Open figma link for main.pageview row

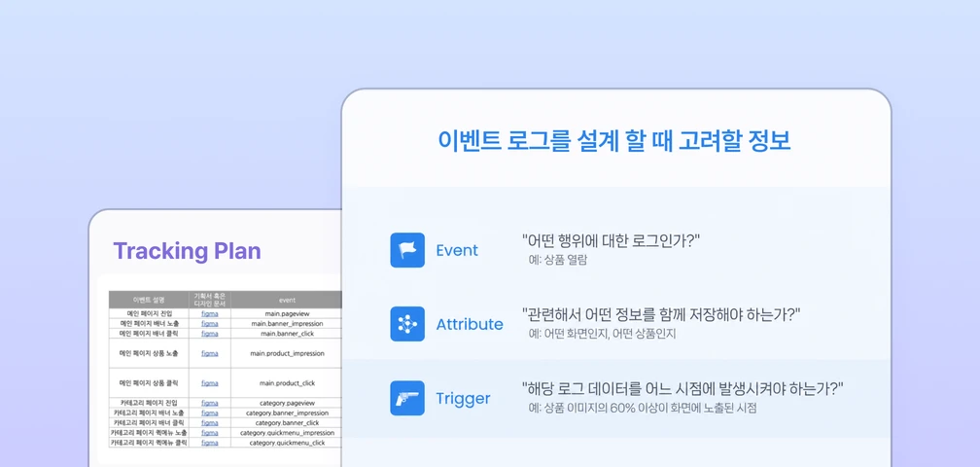pos(209,313)
